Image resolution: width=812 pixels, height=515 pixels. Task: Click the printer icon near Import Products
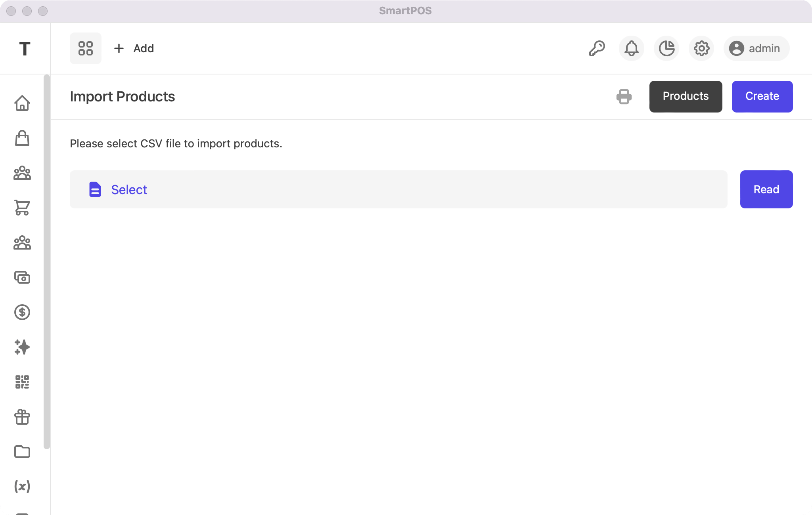[x=624, y=96]
